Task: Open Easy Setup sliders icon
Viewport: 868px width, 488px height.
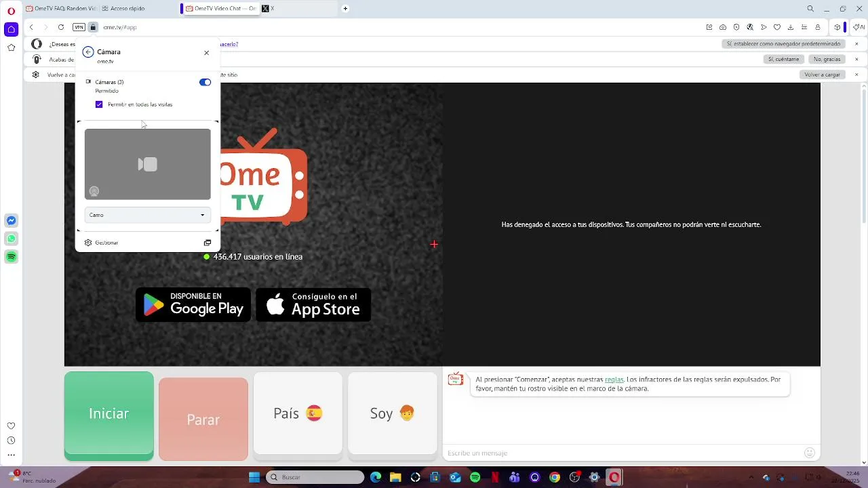Action: 804,27
